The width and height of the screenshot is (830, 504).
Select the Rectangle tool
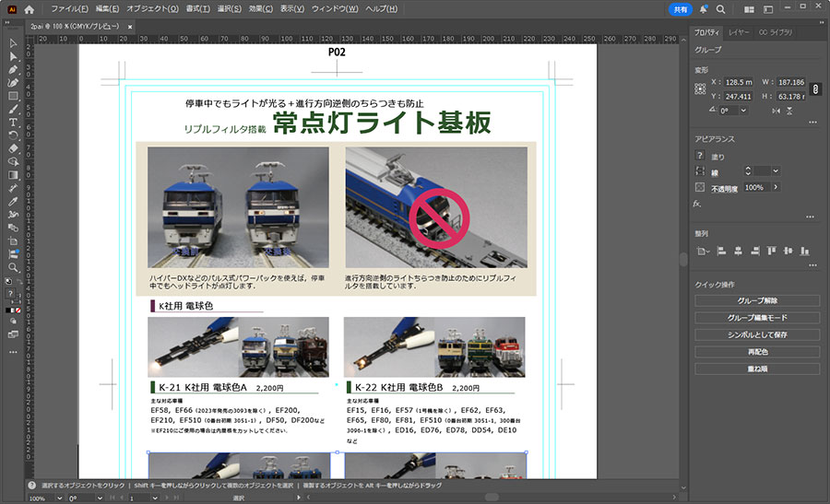pos(13,96)
